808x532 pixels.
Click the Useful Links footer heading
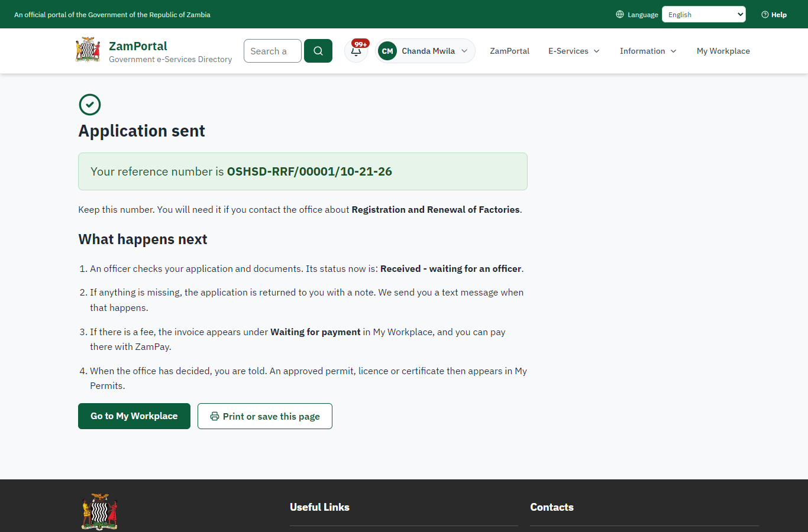(319, 507)
